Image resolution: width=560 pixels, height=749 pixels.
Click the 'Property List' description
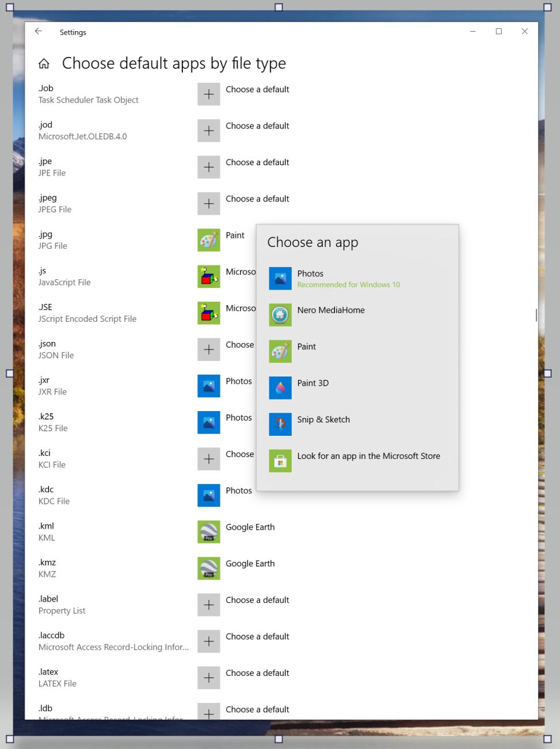point(62,611)
